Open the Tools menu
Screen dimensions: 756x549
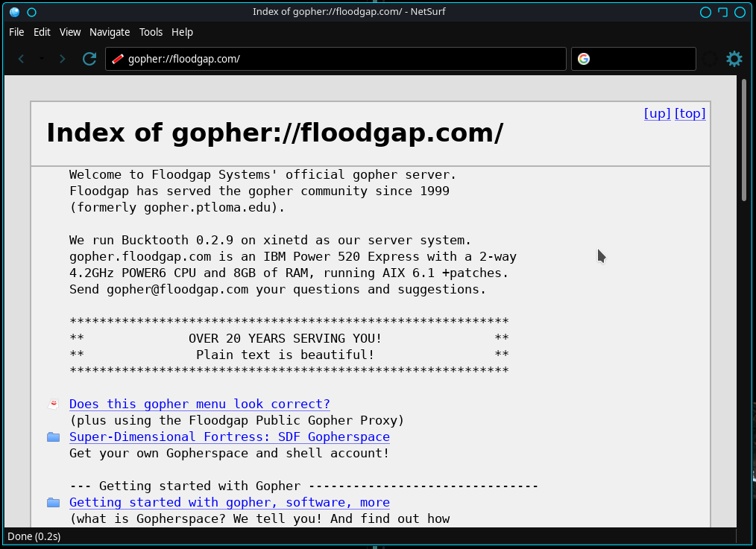[x=151, y=32]
